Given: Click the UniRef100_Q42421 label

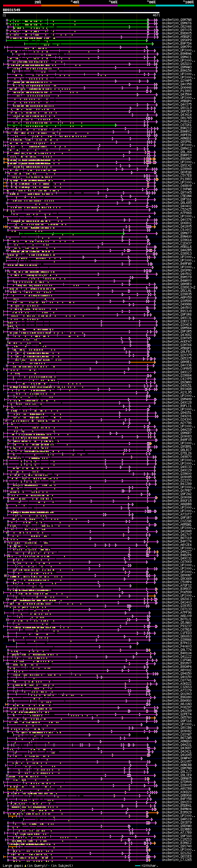Looking at the screenshot, I should [x=177, y=752].
